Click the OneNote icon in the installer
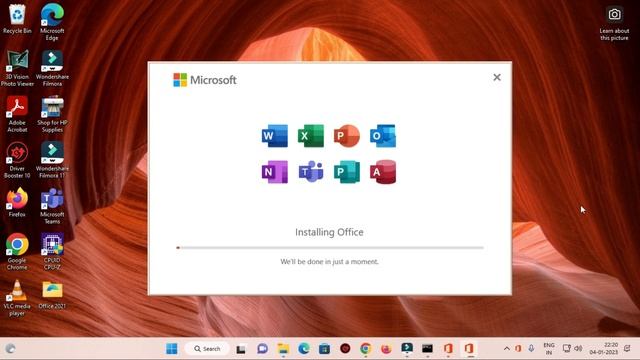This screenshot has width=640, height=360. coord(275,172)
